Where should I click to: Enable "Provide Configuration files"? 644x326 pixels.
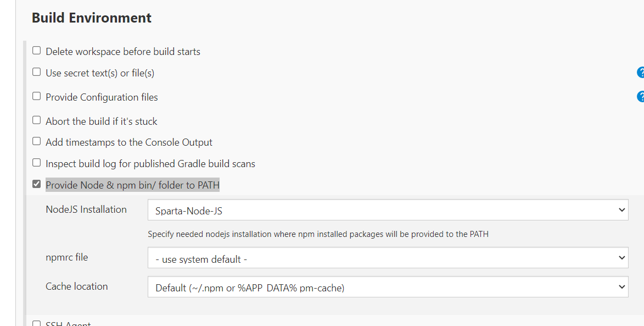pyautogui.click(x=36, y=95)
